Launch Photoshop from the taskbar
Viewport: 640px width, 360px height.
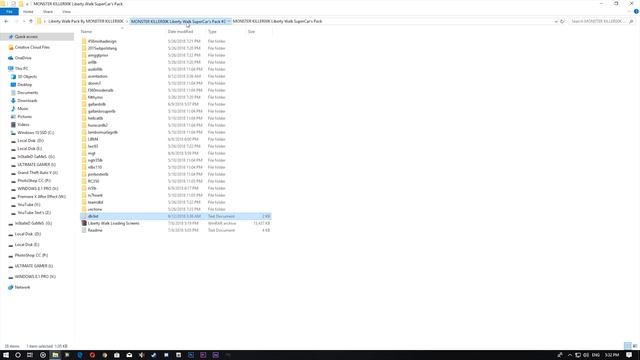click(191, 355)
